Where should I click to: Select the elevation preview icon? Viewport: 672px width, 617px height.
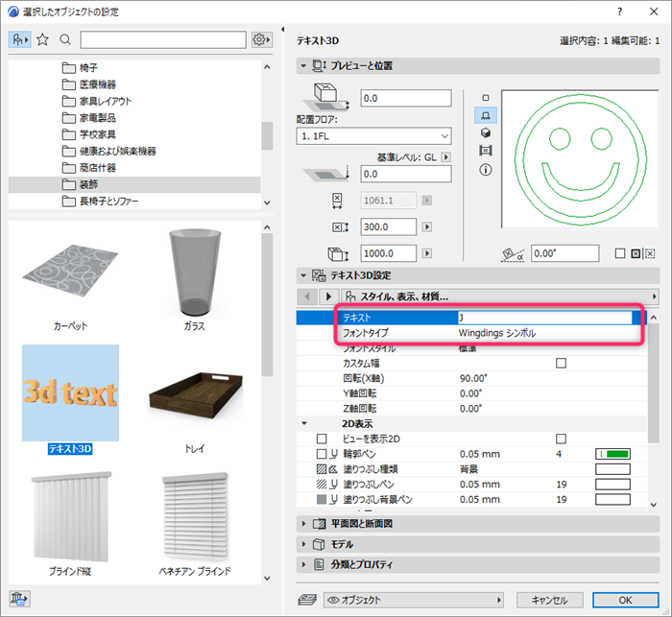point(485,151)
